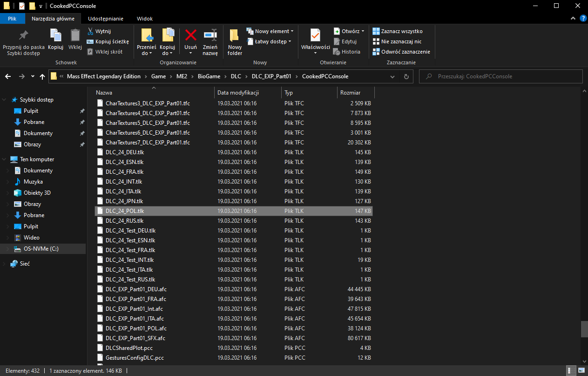Click the Forward navigation arrow
The width and height of the screenshot is (588, 376).
tap(21, 76)
